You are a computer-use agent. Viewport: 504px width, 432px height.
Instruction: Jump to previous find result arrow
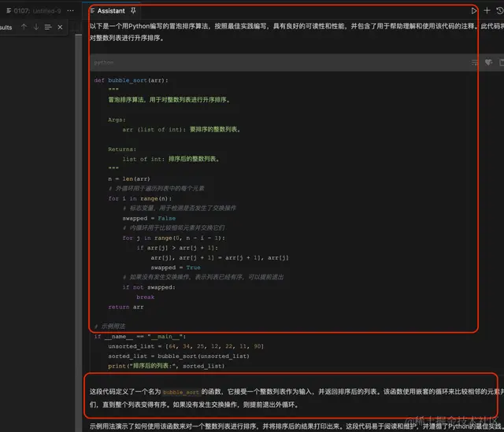(x=24, y=27)
